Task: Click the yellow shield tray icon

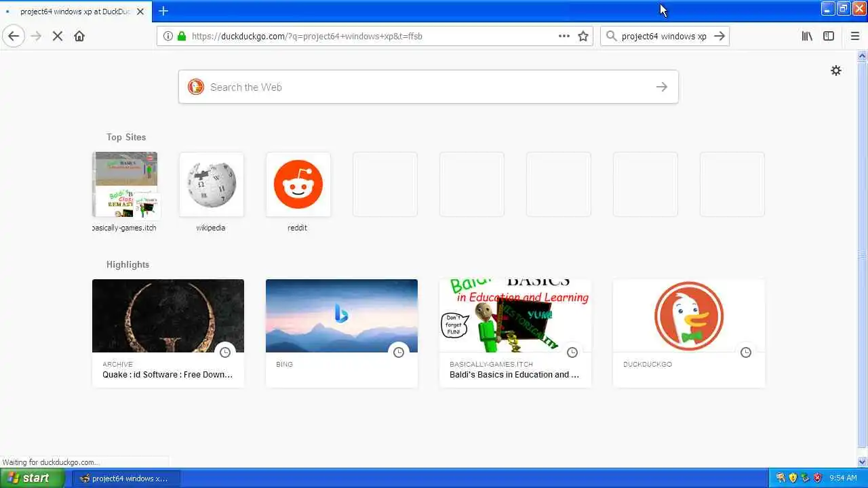Action: click(793, 478)
